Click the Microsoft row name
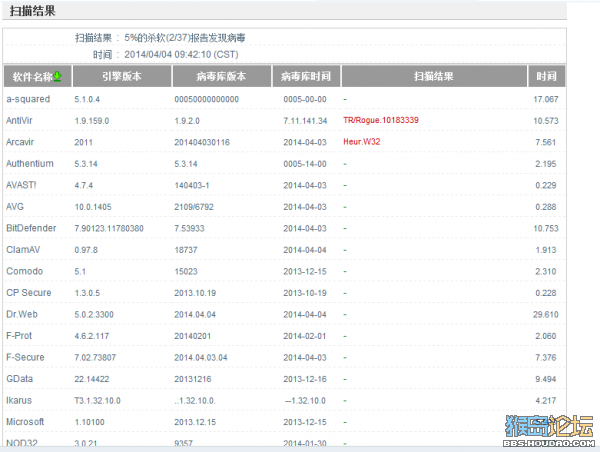600x452 pixels. (25, 422)
